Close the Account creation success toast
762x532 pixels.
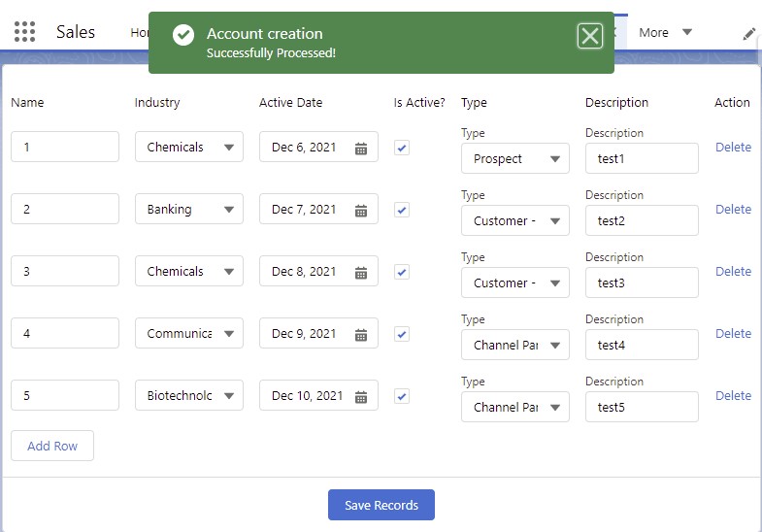point(589,37)
